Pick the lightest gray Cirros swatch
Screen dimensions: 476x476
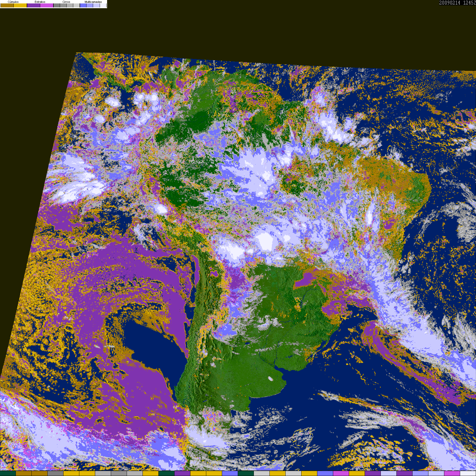click(x=76, y=5)
